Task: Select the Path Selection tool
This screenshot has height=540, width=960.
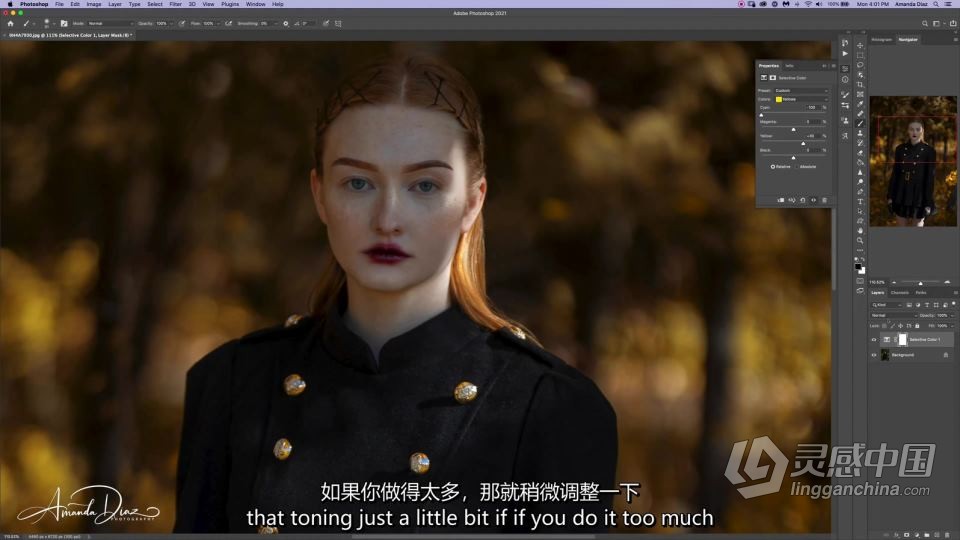Action: [x=860, y=211]
